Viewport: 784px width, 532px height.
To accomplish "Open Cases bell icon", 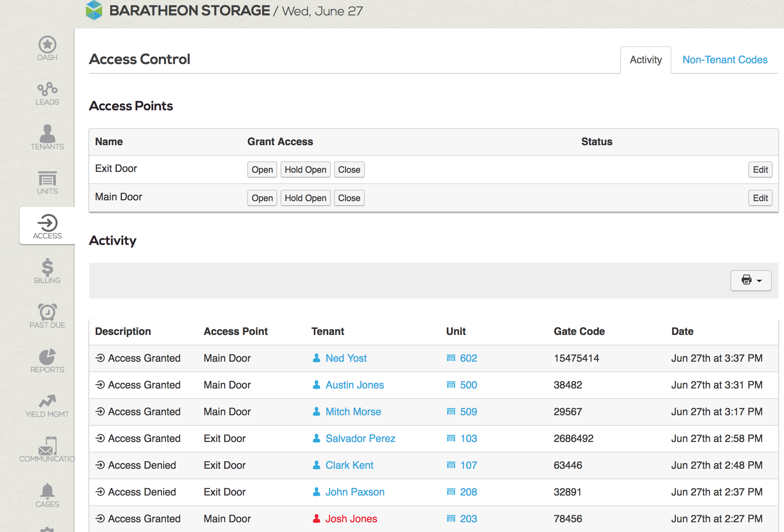I will (47, 495).
